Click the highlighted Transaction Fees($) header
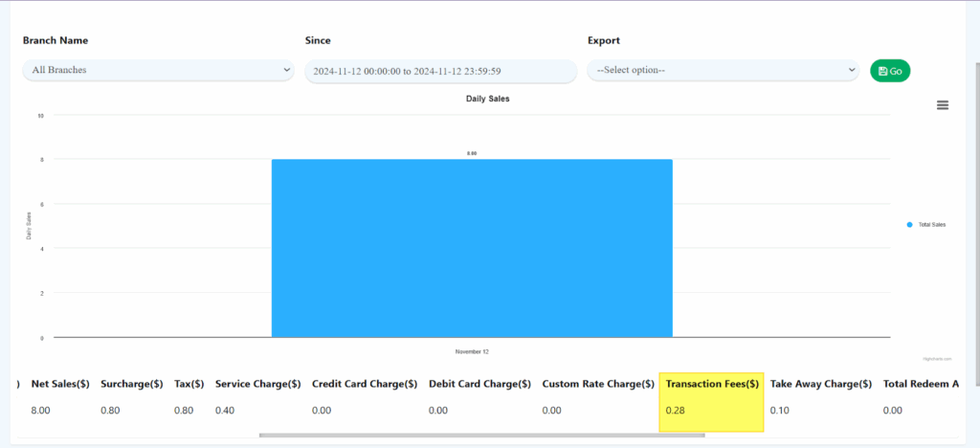Image resolution: width=980 pixels, height=448 pixels. click(712, 384)
